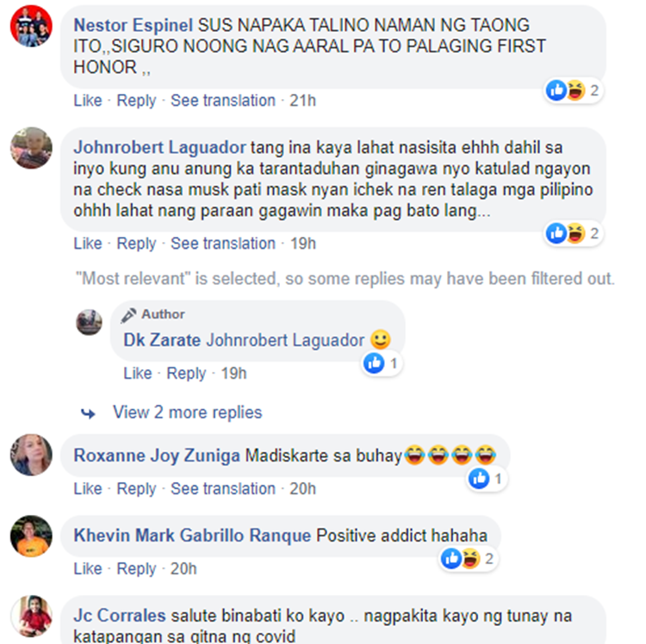646x644 pixels.
Task: View reactions on Khevin Mark Gabrillo Ranque's comment
Action: 468,559
